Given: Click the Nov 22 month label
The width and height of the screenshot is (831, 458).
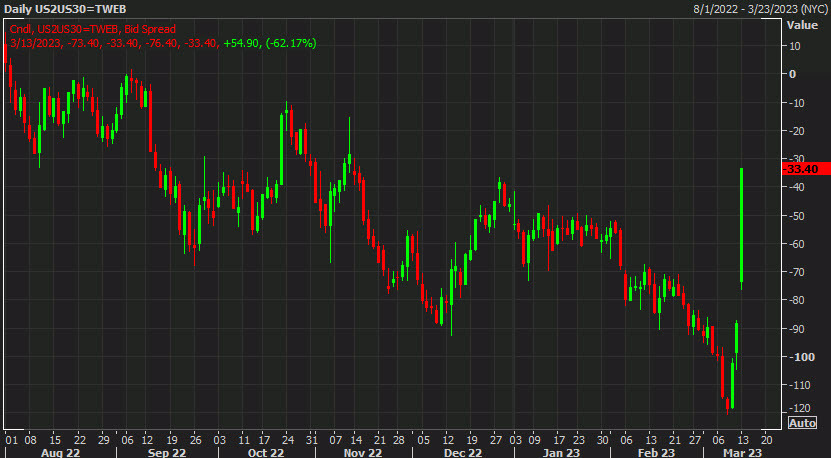Looking at the screenshot, I should pyautogui.click(x=364, y=451).
